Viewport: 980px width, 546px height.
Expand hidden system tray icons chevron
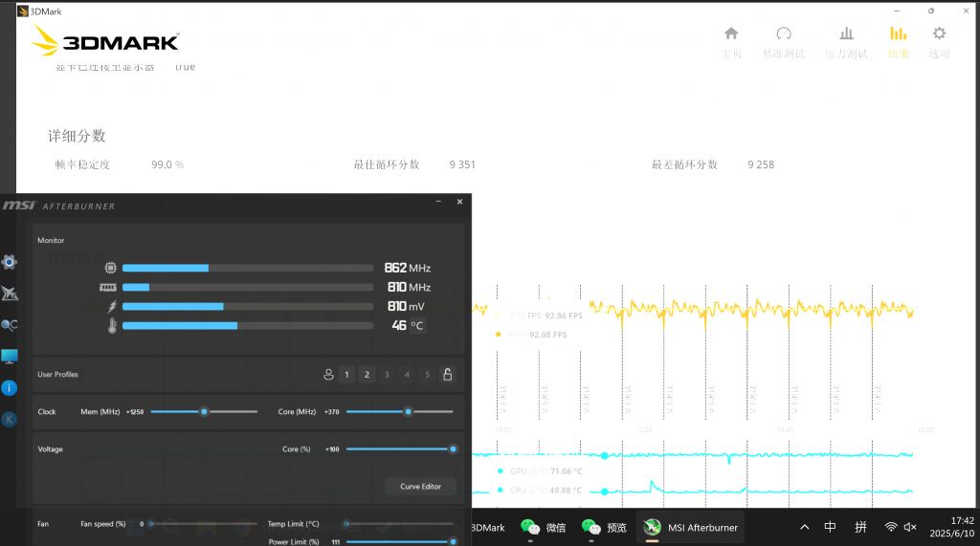click(804, 527)
